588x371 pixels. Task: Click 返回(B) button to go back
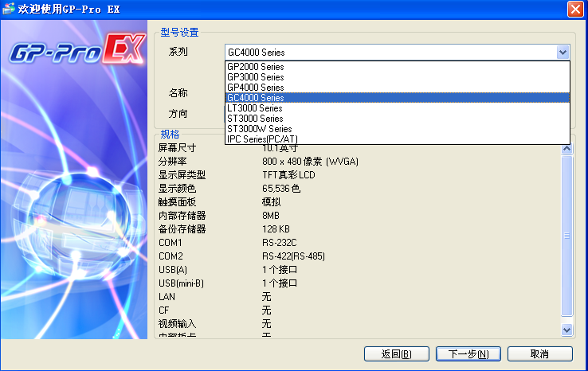(396, 353)
